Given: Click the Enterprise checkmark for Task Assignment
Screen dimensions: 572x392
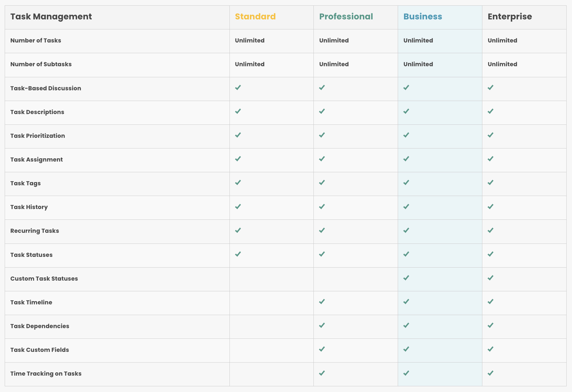Looking at the screenshot, I should (x=490, y=159).
